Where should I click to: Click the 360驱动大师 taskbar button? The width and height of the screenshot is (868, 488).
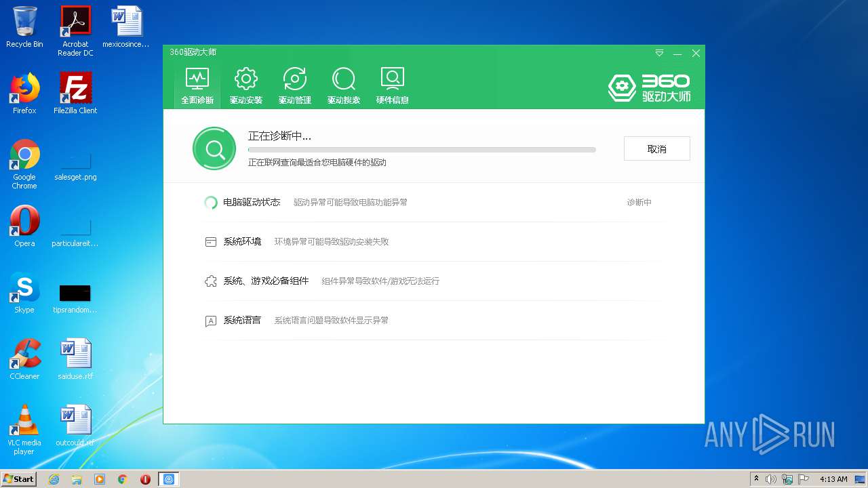(x=169, y=479)
